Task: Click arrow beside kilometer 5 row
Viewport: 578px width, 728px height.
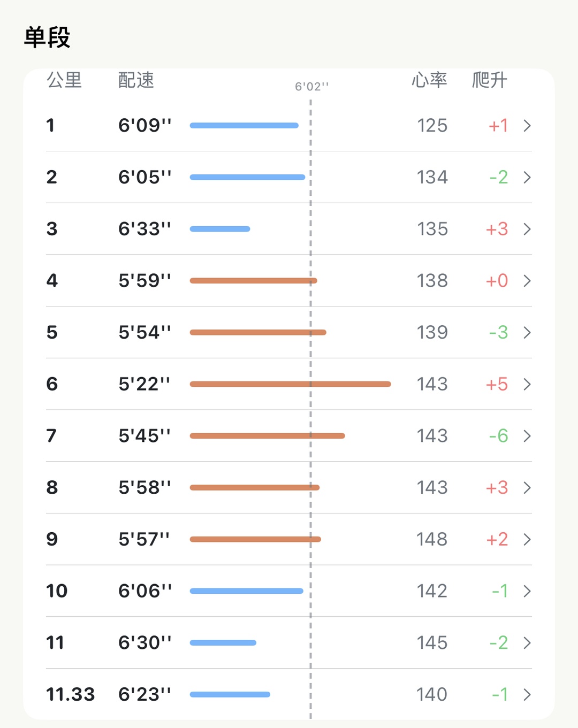Action: [527, 332]
